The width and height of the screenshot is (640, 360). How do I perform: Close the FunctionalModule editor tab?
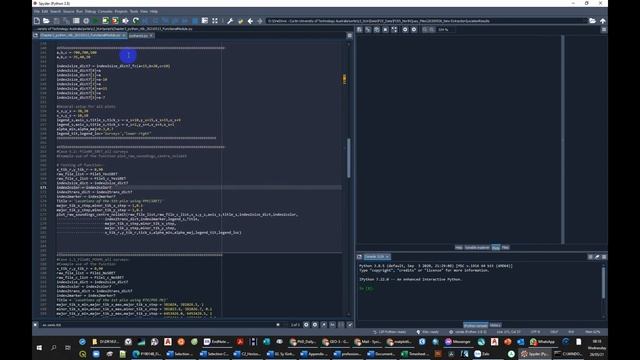point(124,36)
